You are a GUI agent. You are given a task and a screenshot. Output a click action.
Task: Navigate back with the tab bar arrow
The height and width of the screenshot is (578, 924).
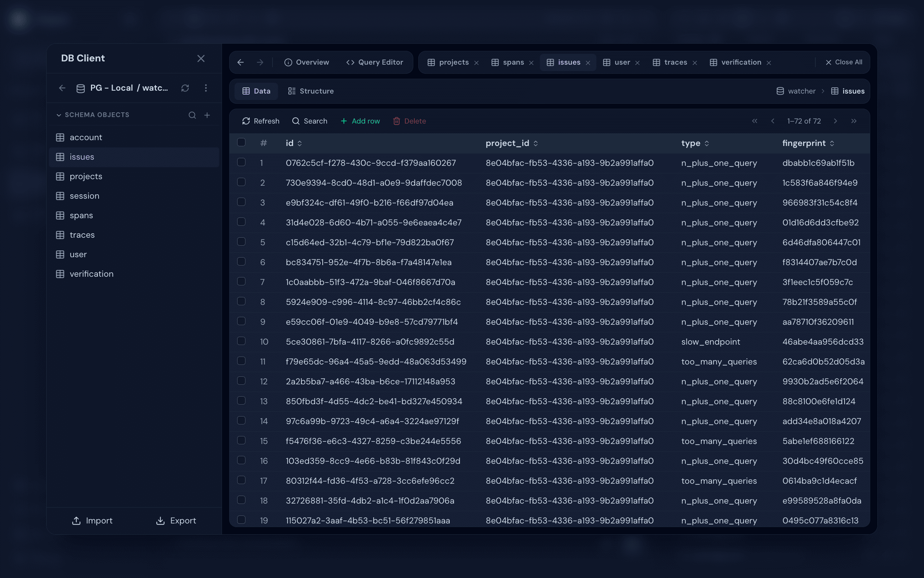[240, 62]
